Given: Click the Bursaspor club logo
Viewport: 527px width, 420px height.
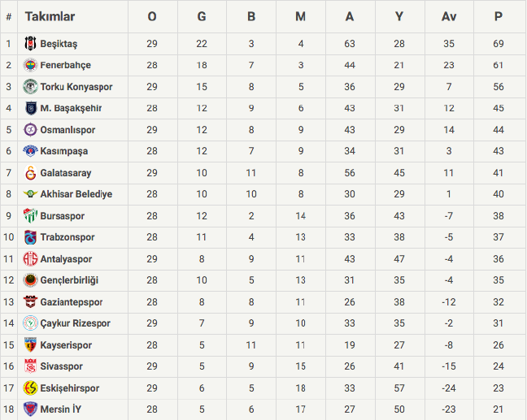Looking at the screenshot, I should (30, 216).
